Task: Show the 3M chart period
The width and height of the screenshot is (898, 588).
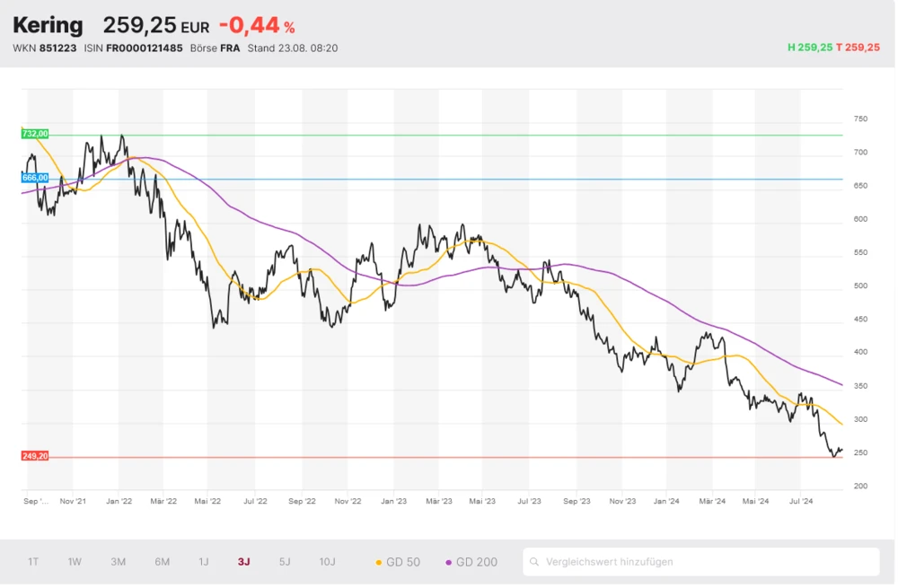Action: click(118, 562)
